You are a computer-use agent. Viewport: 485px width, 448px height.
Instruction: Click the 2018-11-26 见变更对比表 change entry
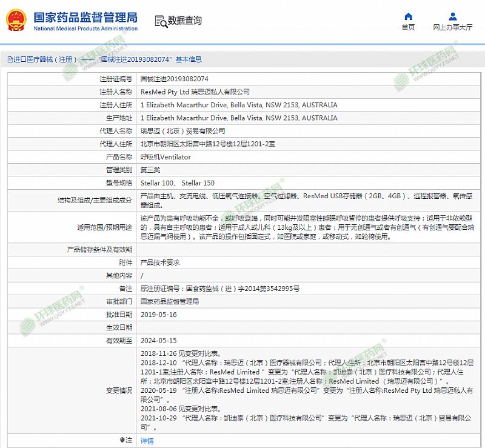[179, 353]
